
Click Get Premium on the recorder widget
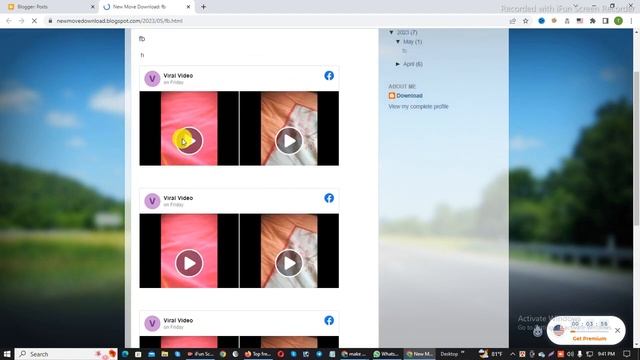(589, 339)
